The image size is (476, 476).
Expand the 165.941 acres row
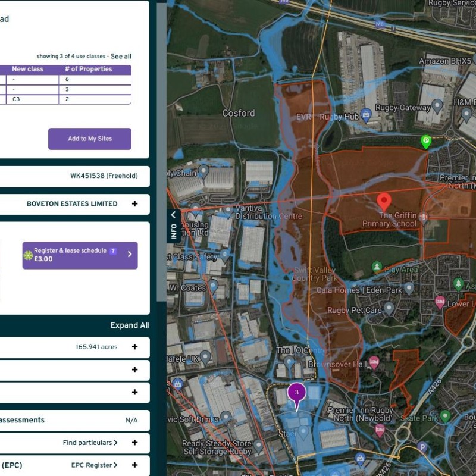135,347
